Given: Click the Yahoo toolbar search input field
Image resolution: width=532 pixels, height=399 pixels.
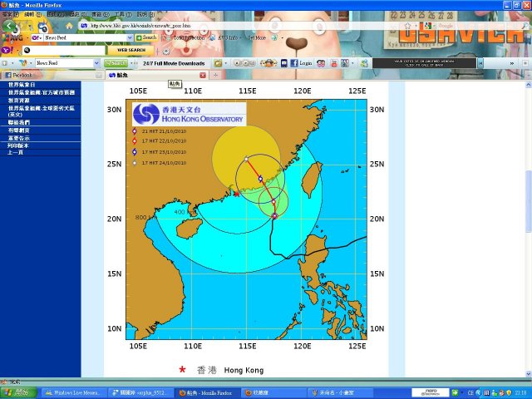Looking at the screenshot, I should [64, 50].
